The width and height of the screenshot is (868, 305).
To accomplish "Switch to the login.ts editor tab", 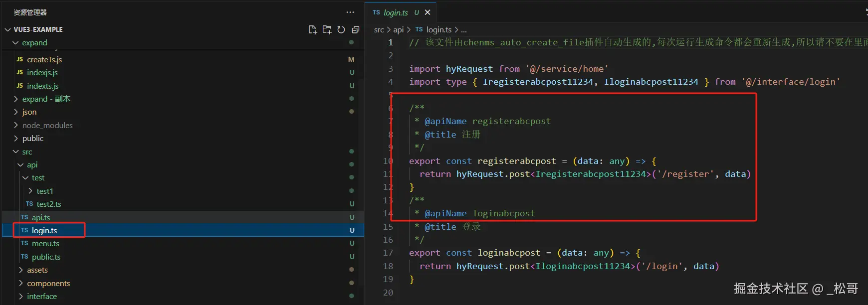I will coord(396,12).
